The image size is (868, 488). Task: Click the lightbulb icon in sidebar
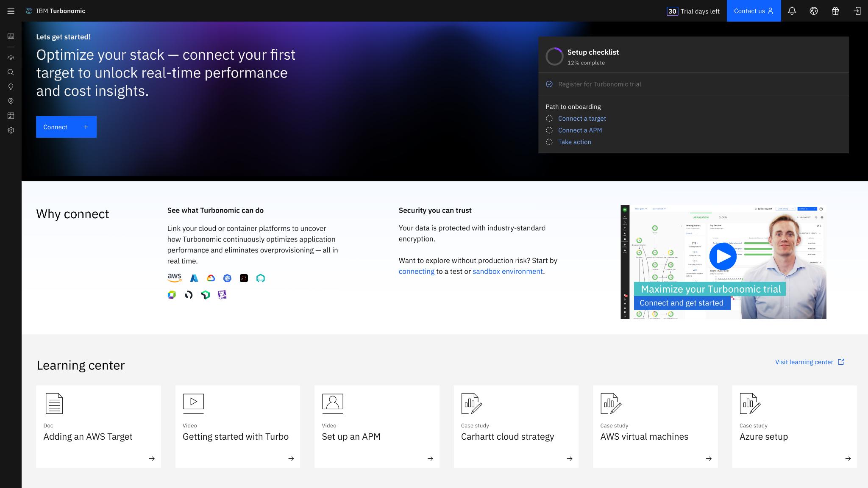coord(11,87)
